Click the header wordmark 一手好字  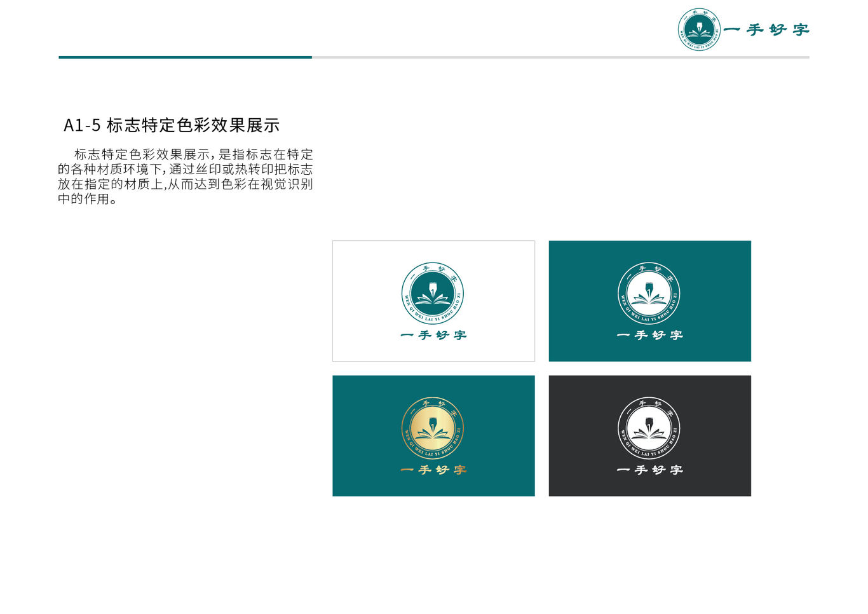tap(766, 30)
